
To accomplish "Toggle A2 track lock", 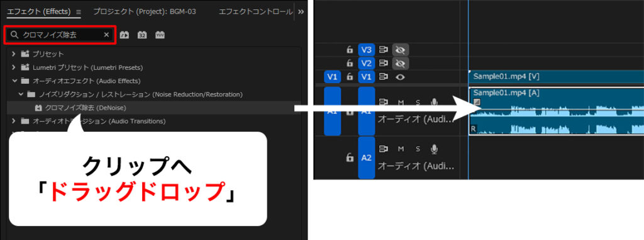I will click(x=350, y=157).
